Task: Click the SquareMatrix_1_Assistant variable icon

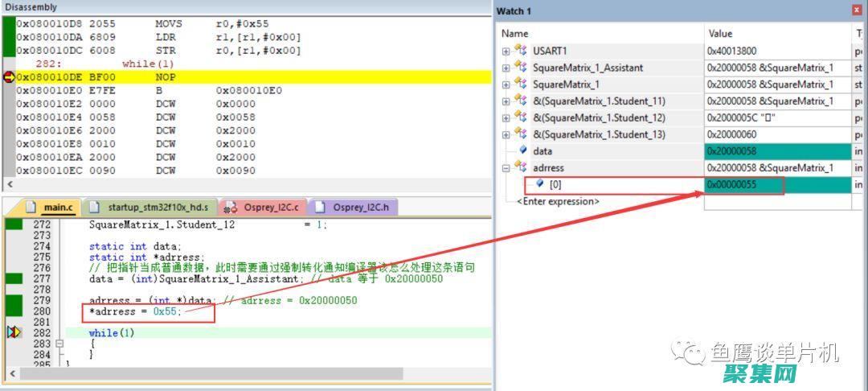Action: click(x=521, y=68)
